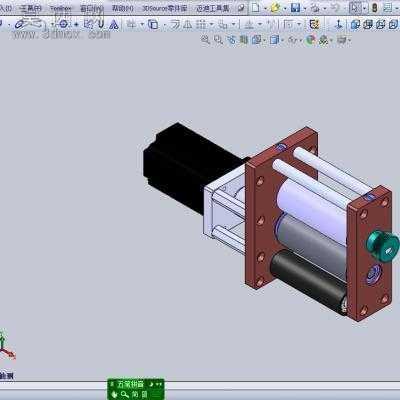
Task: Click the grid pattern icon in the second toolbar
Action: pos(201,24)
